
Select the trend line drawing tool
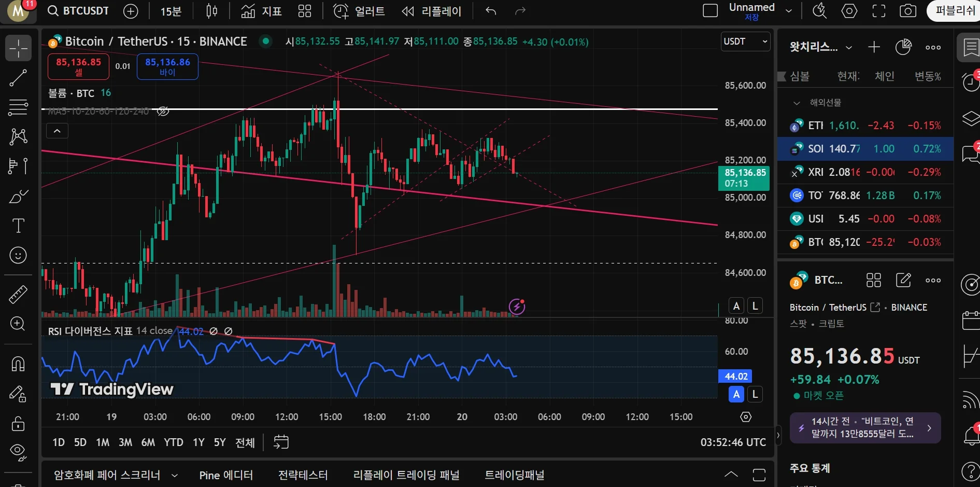(18, 78)
